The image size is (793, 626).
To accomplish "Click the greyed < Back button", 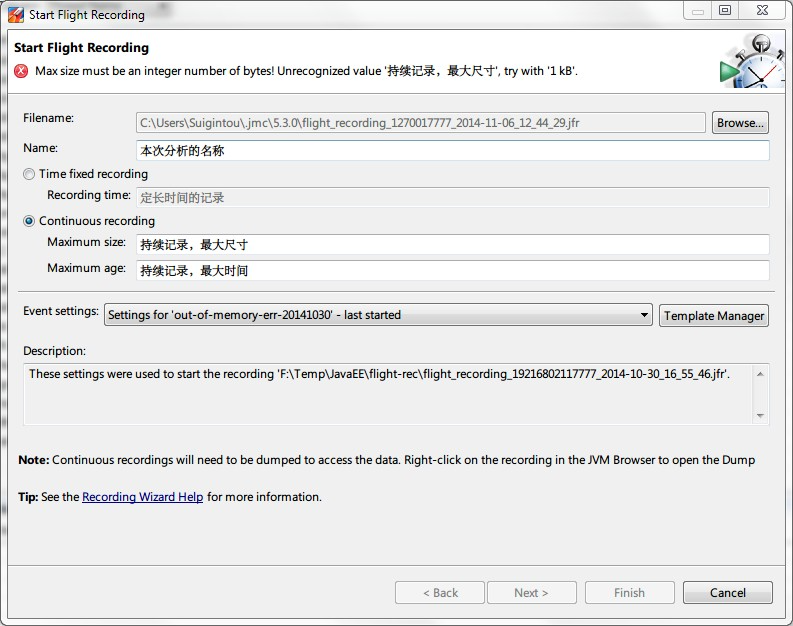I will (440, 593).
